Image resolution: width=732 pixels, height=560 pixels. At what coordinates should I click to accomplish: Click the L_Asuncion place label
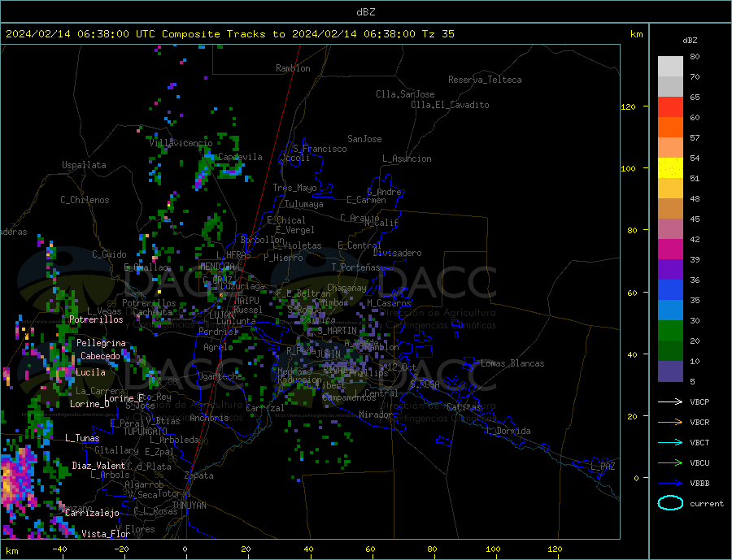tap(407, 158)
